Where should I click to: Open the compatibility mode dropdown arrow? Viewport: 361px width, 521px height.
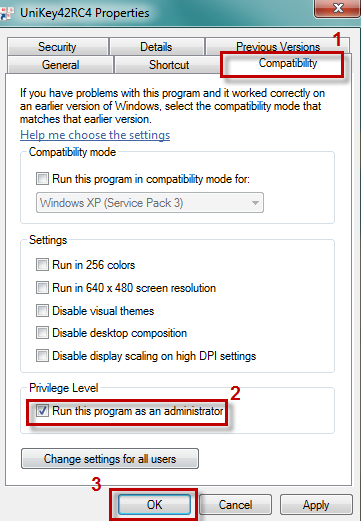point(255,203)
